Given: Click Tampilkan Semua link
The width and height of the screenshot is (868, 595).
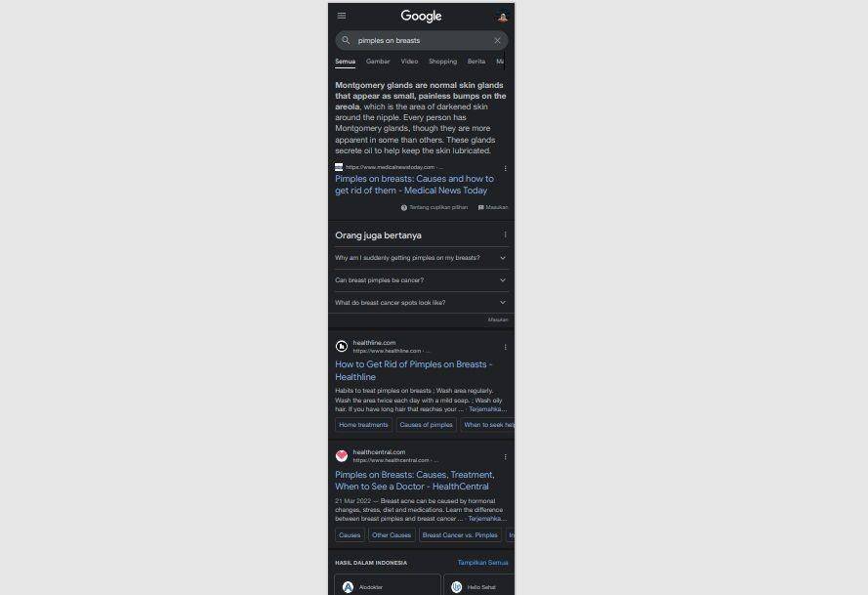Looking at the screenshot, I should tap(482, 563).
